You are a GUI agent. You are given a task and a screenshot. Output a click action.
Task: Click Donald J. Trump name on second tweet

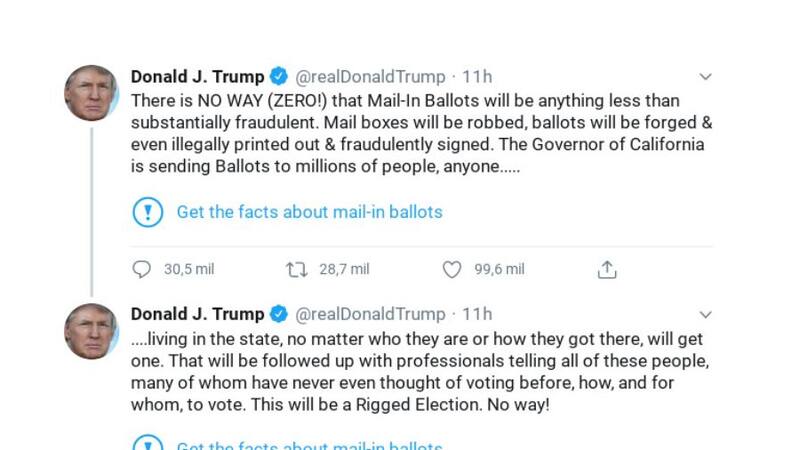click(x=198, y=314)
